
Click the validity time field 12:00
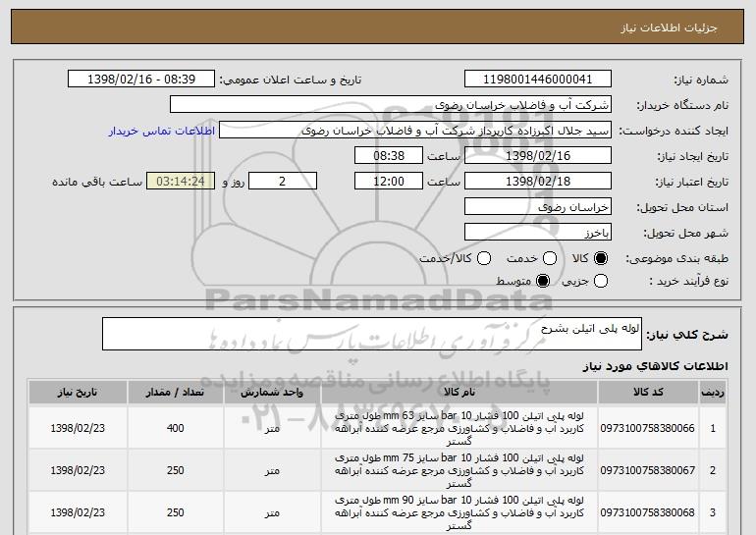point(389,182)
